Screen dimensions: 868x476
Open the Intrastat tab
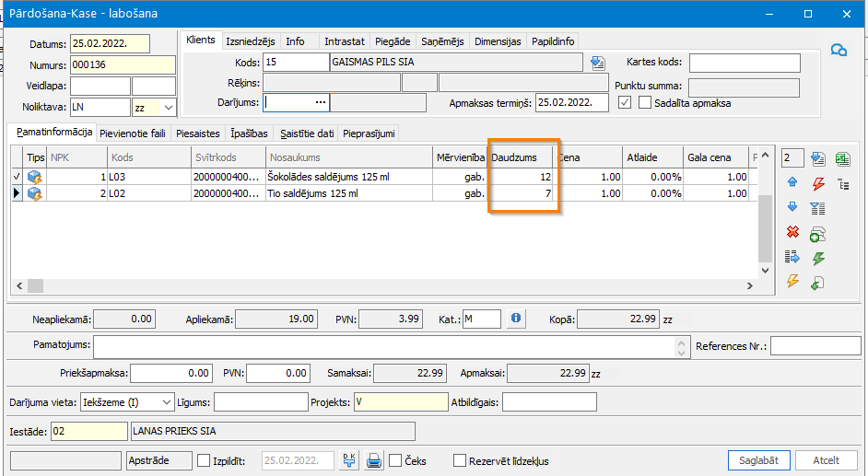[x=345, y=41]
